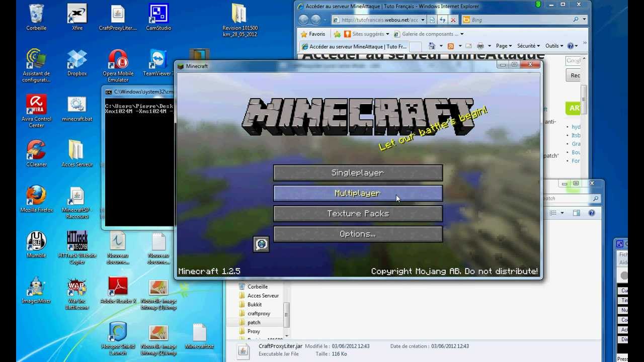
Task: Click the Internet Explorer forward button
Action: tap(315, 20)
